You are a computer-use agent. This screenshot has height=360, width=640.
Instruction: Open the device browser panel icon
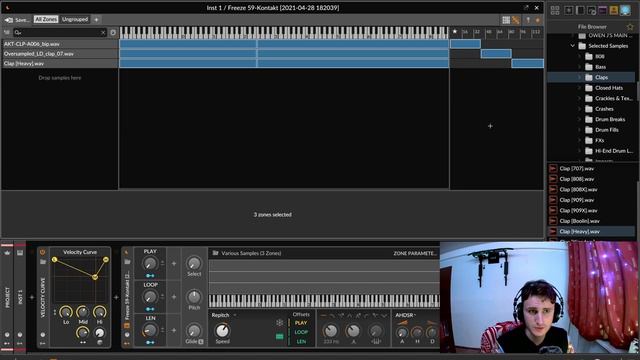pos(569,11)
